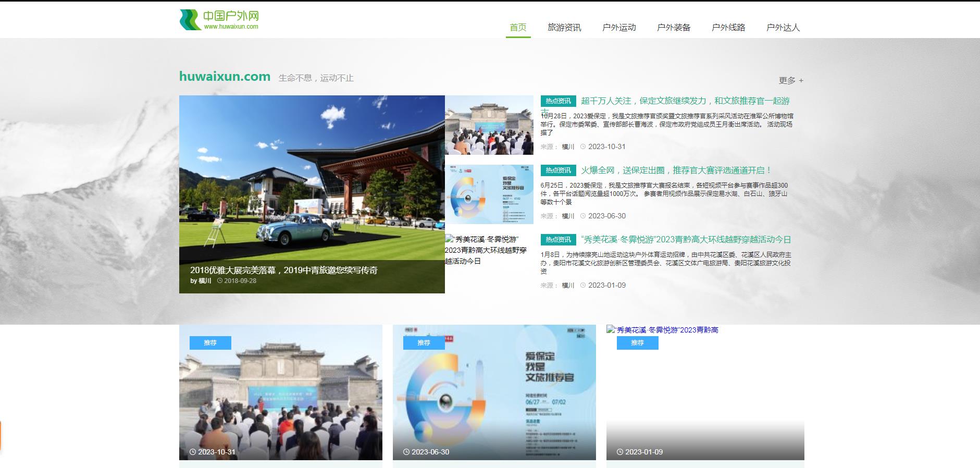Click author 横川 on the featured banner

coord(205,281)
